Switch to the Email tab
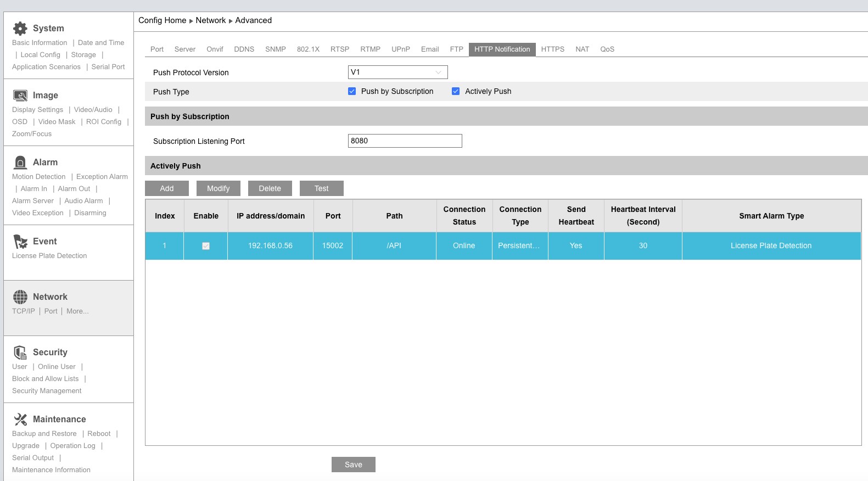Screen dimensions: 868x481 [430, 49]
